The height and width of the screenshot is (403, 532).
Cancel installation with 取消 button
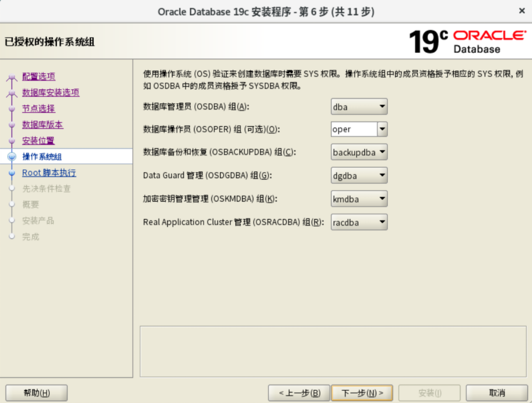tap(496, 393)
